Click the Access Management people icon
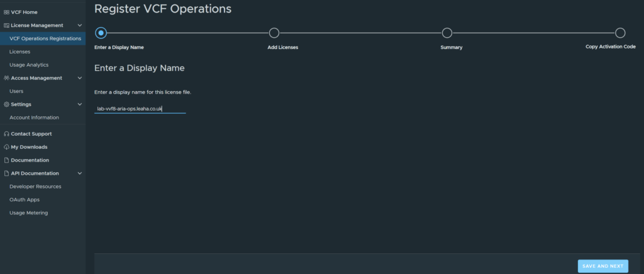Screen dimensions: 644x274 (6, 78)
